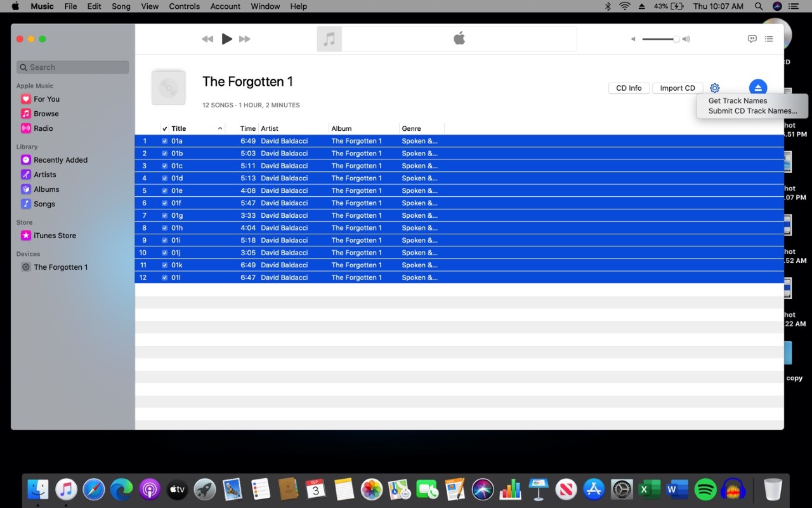Eject the CD with the blue button

(758, 88)
